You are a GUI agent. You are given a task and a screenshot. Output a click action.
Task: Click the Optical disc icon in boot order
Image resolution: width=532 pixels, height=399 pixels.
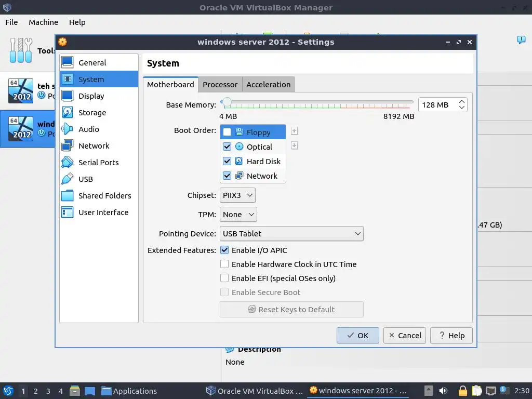pyautogui.click(x=239, y=147)
